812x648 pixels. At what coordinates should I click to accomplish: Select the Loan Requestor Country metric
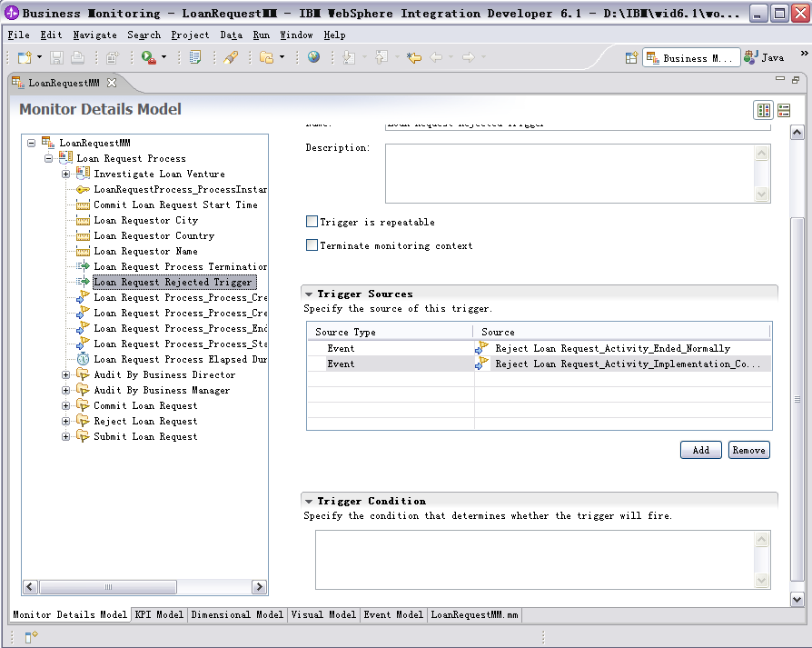(153, 236)
